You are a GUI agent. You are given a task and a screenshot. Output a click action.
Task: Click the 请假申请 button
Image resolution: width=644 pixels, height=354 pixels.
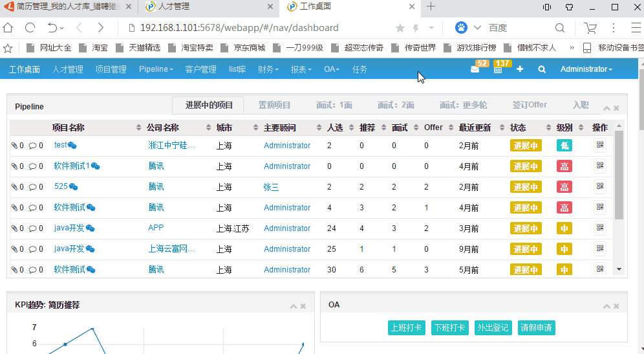coord(537,327)
